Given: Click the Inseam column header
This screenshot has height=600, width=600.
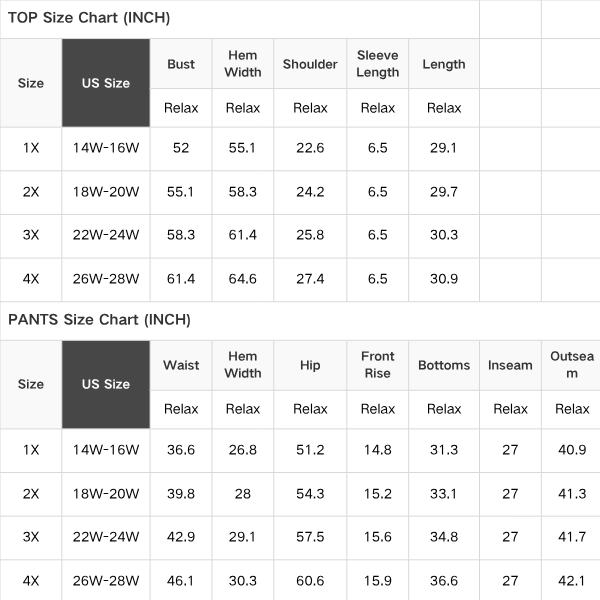Looking at the screenshot, I should click(510, 365).
